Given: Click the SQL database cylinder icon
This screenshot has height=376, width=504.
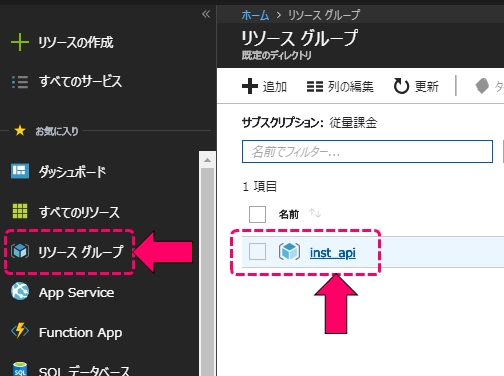Looking at the screenshot, I should [20, 369].
